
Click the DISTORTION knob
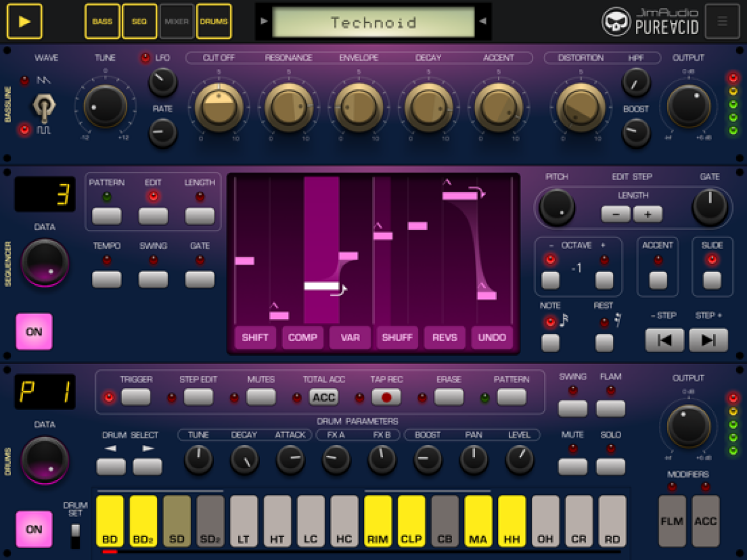(x=581, y=107)
